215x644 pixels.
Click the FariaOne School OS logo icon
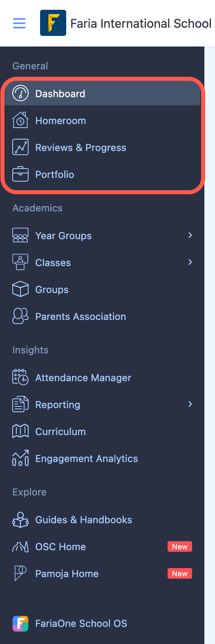coord(20,623)
